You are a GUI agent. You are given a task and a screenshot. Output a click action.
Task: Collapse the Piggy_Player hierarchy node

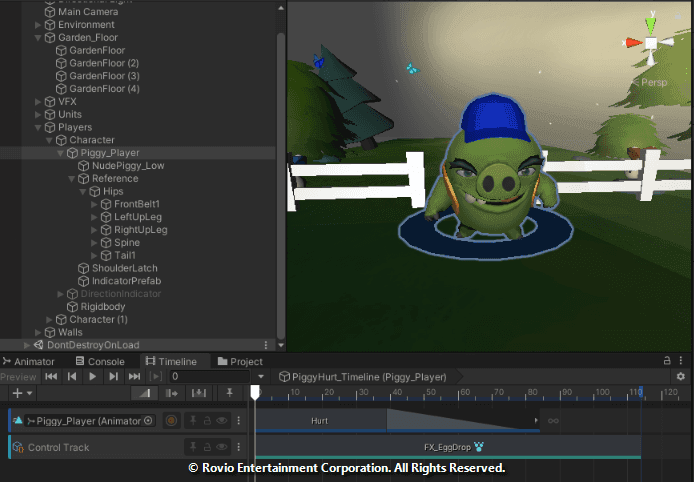tap(60, 153)
